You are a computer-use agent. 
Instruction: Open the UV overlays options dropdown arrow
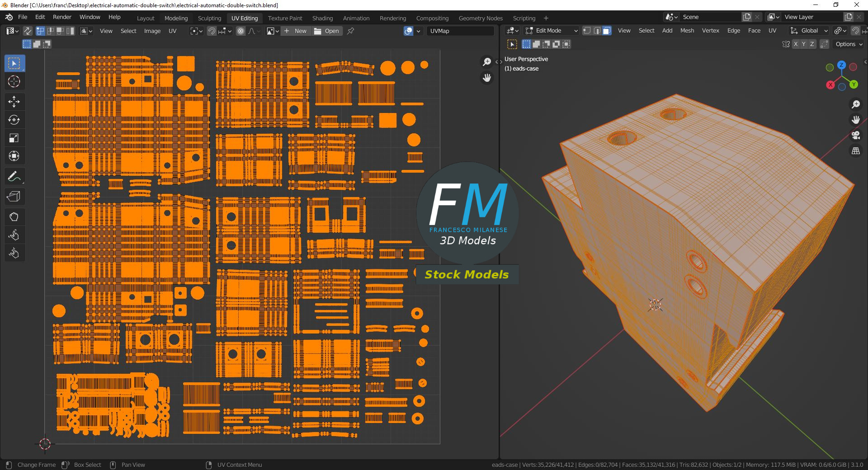pyautogui.click(x=418, y=31)
